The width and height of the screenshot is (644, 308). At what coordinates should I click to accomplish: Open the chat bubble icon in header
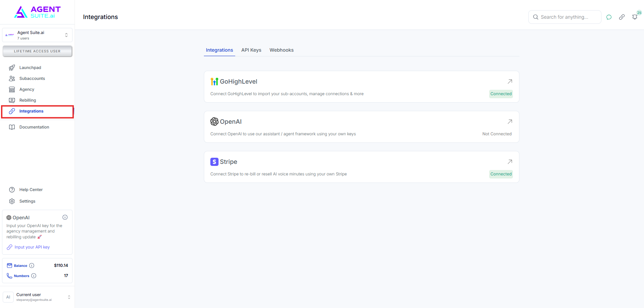coord(609,17)
